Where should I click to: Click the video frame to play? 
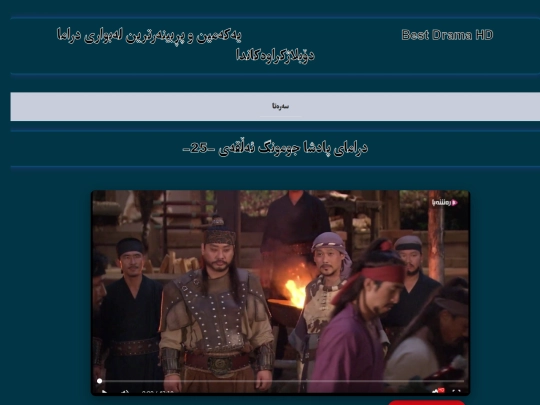click(x=280, y=292)
